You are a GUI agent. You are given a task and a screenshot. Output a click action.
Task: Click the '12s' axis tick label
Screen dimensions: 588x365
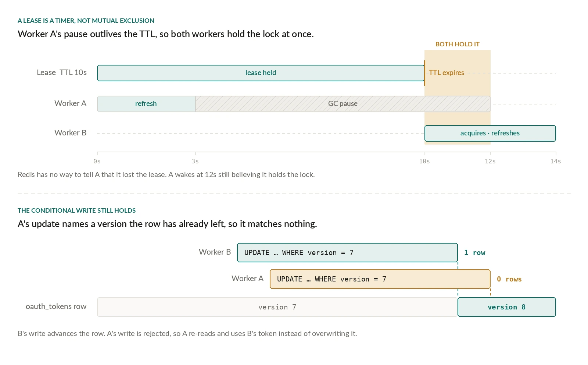coord(490,161)
